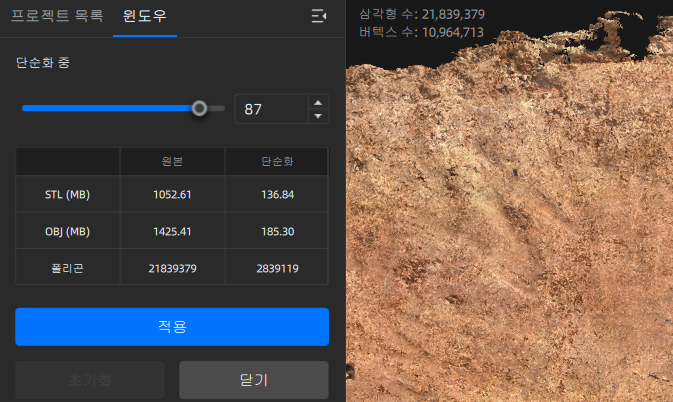Select the OBJ (MB) row label
The width and height of the screenshot is (673, 402).
[67, 231]
